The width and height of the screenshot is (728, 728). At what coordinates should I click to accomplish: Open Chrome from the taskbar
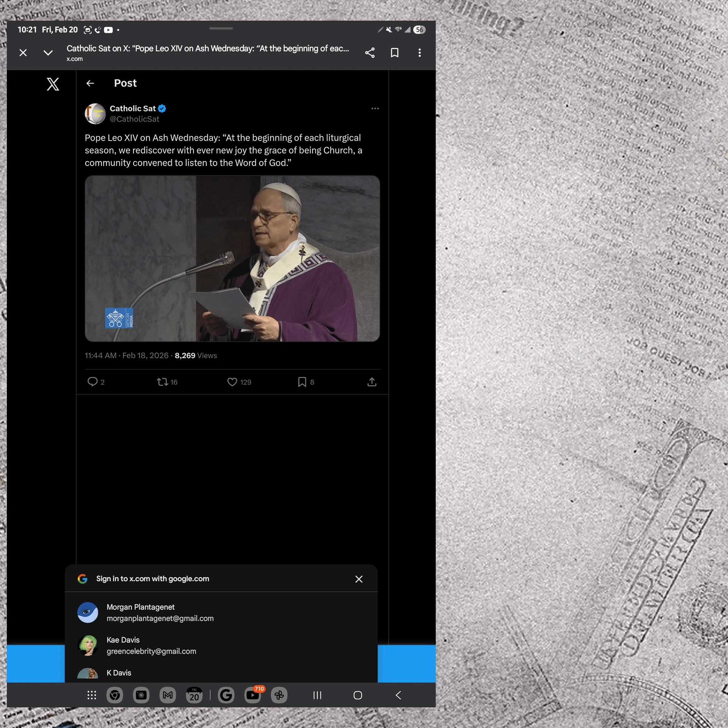coord(115,695)
